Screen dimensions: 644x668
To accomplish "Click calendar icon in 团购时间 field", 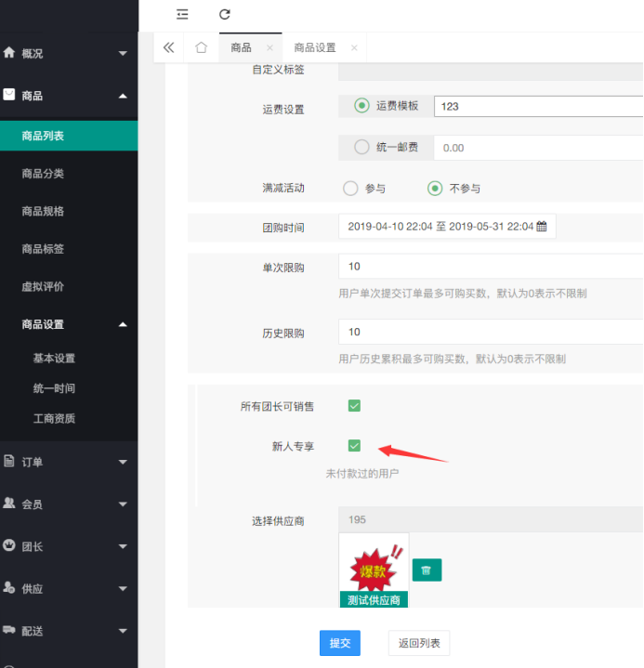I will [542, 226].
